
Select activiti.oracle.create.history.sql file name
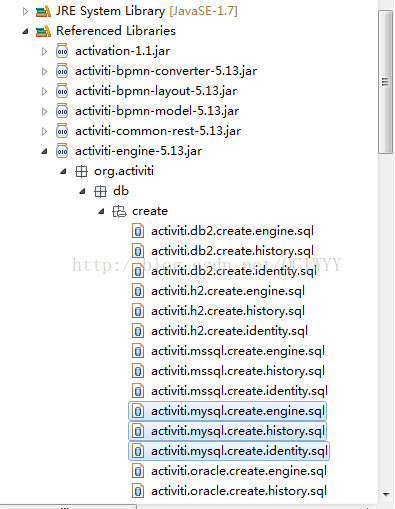coord(239,491)
